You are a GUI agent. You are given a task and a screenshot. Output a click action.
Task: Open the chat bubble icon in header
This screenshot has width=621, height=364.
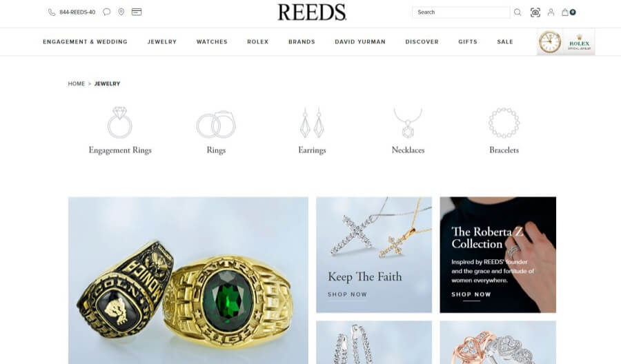point(106,12)
